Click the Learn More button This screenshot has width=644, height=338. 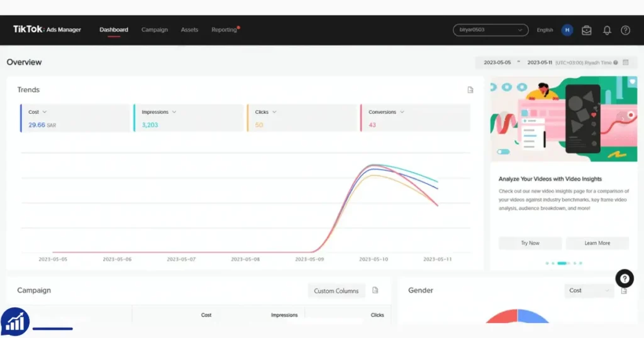[x=597, y=243]
